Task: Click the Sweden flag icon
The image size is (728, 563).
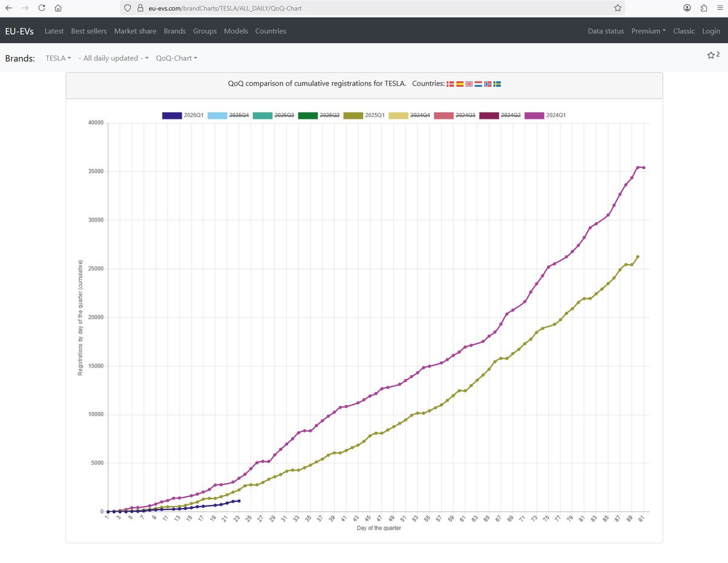Action: coord(497,84)
